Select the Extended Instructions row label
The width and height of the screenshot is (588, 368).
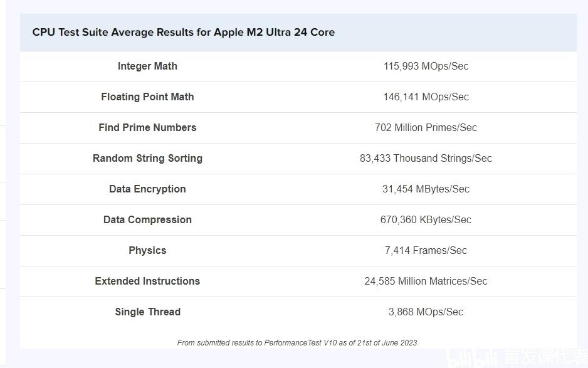click(x=147, y=281)
